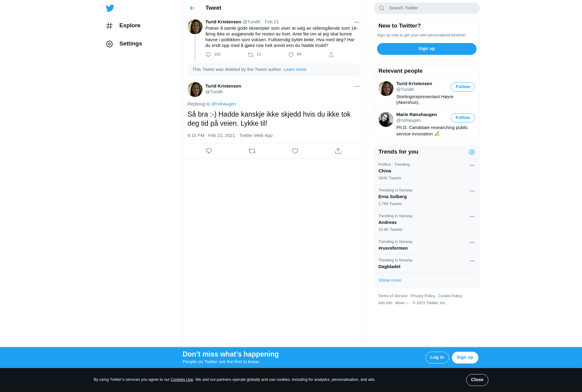Like the Feb 21 tweet with 84 likes
This screenshot has width=582, height=392.
click(x=291, y=55)
